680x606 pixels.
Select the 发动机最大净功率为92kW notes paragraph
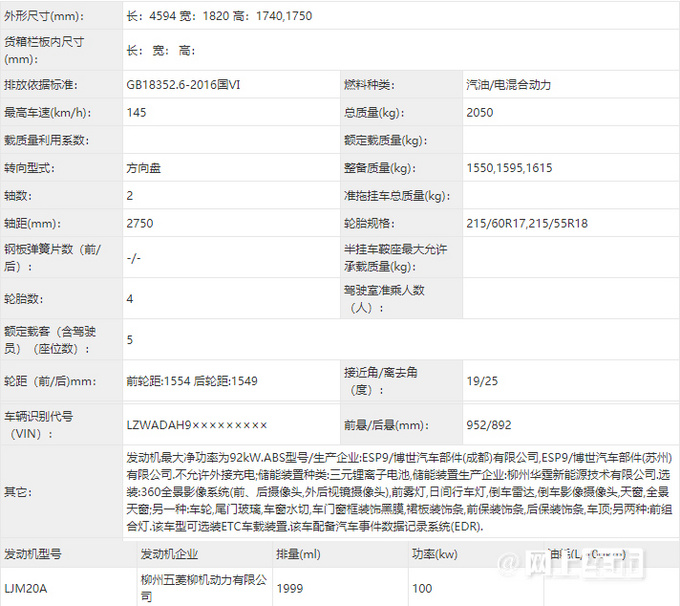point(399,492)
